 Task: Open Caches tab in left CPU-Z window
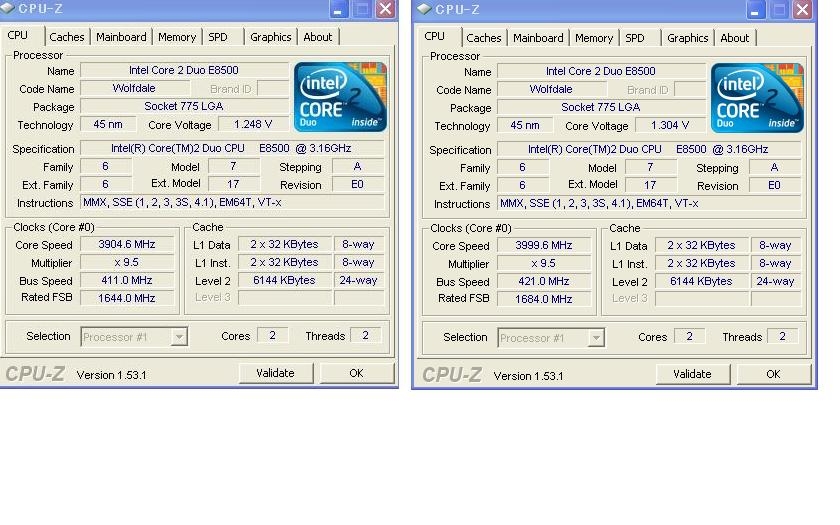67,37
